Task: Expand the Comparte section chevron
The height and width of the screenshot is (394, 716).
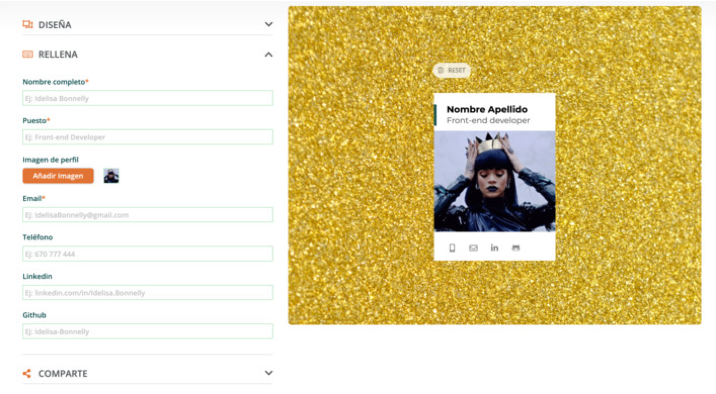Action: point(268,373)
